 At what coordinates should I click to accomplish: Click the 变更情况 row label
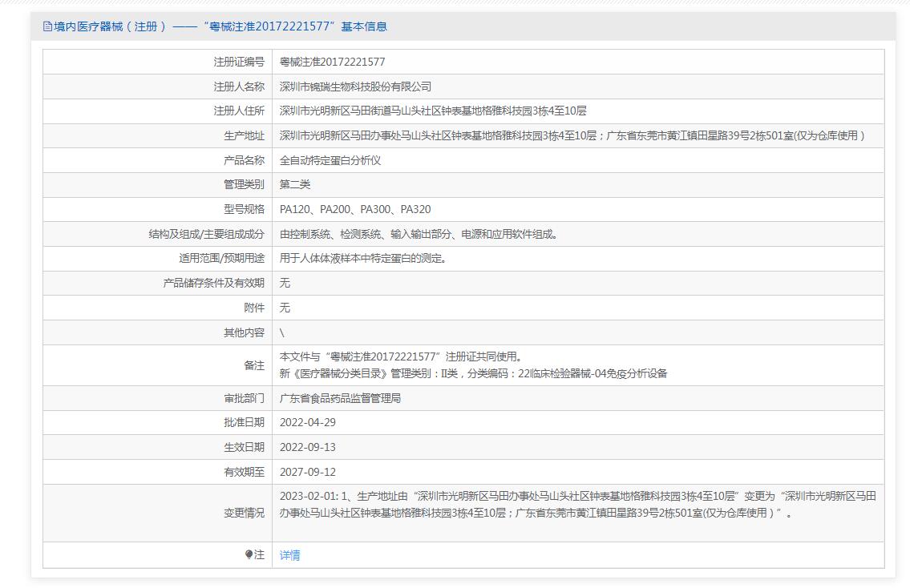(x=244, y=513)
